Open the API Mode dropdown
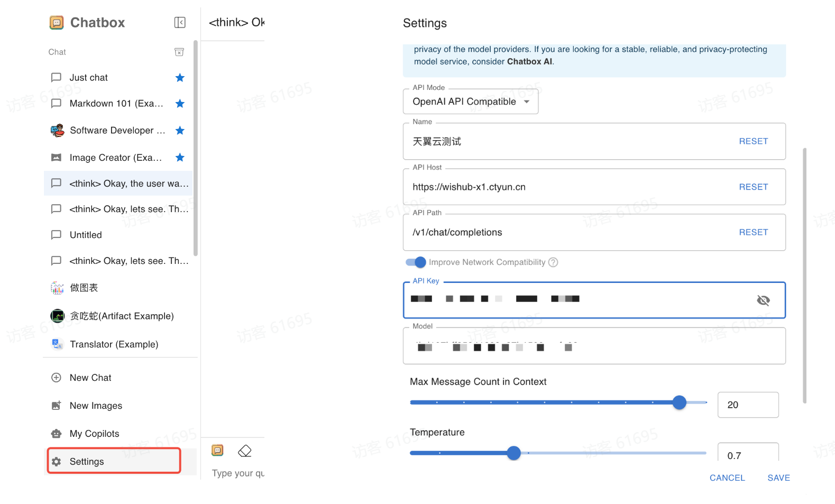The width and height of the screenshot is (835, 504). click(471, 102)
